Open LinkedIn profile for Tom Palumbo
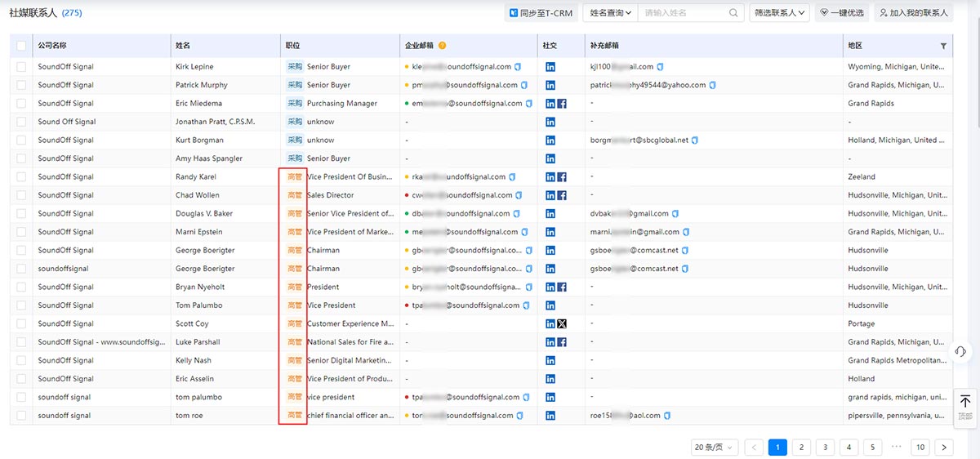The width and height of the screenshot is (980, 459). [550, 305]
